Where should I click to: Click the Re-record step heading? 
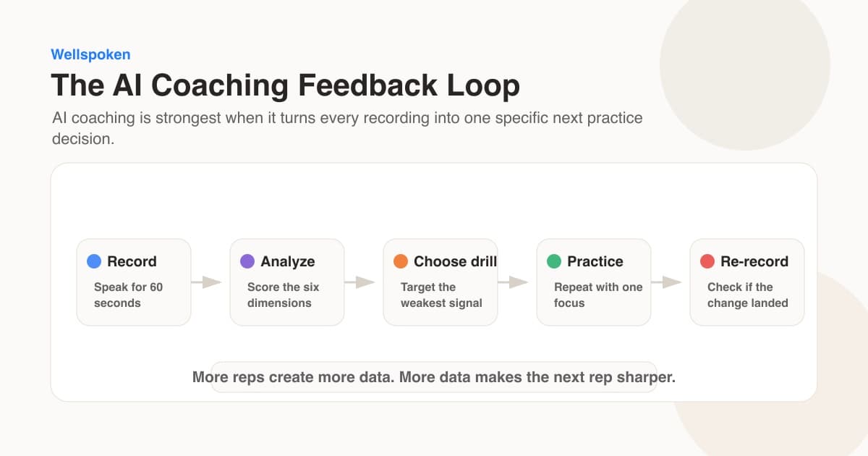coord(754,261)
